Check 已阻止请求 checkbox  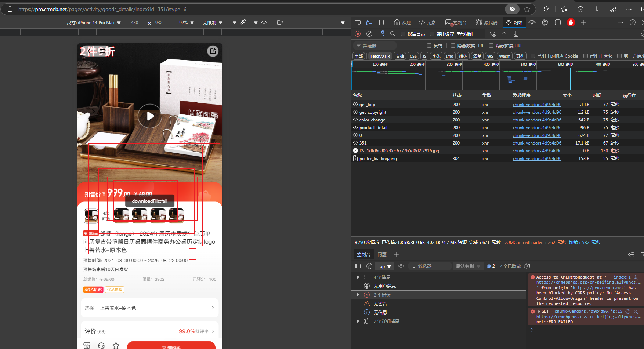(x=586, y=56)
